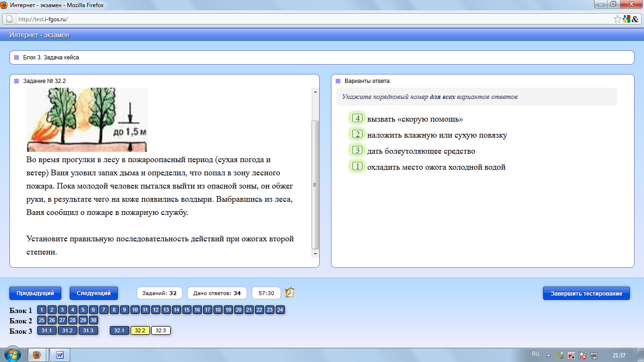Click order box for «дать болеутоляющее средство»
644x362 pixels.
point(357,150)
